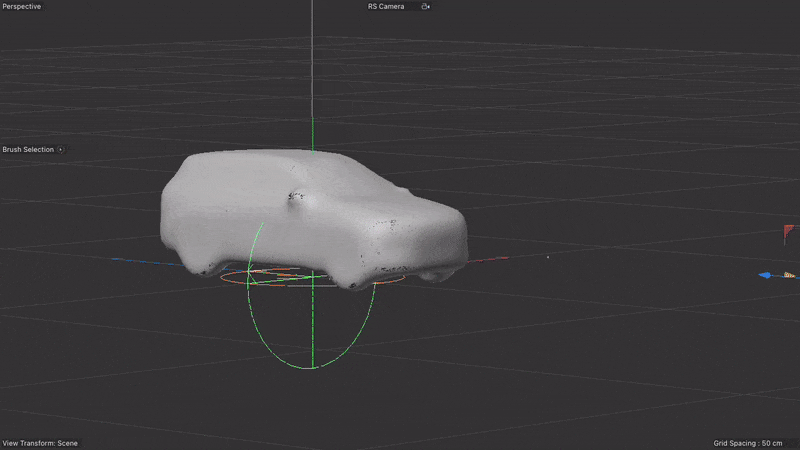Click the Grid Spacing : 50 cm readout
Screen dimensions: 800x450
pos(747,443)
